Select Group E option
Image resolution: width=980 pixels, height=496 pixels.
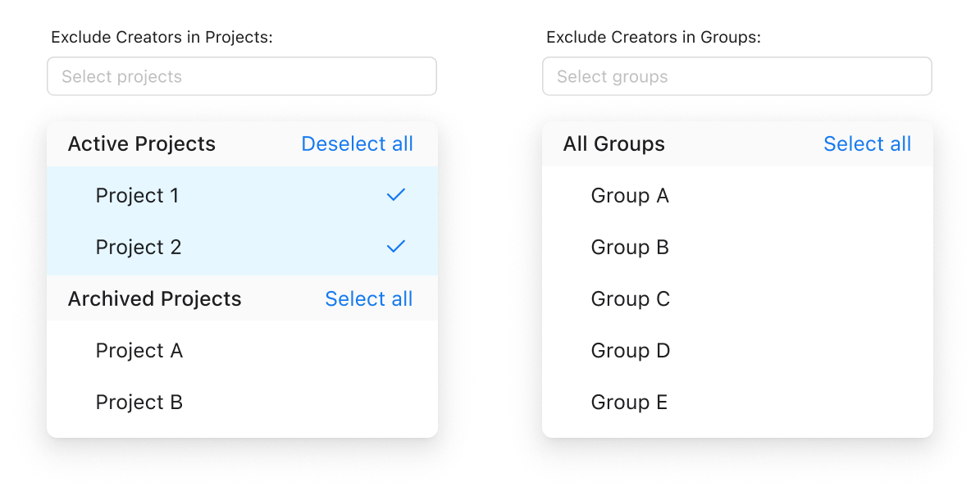coord(629,403)
